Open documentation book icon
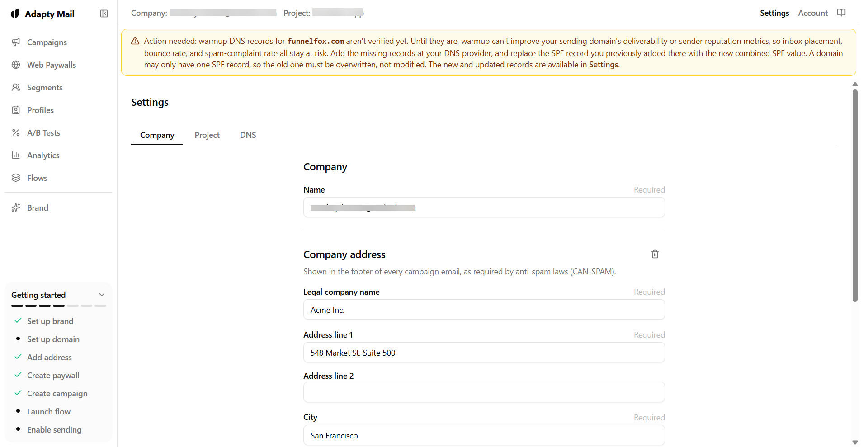The height and width of the screenshot is (447, 868). click(841, 13)
